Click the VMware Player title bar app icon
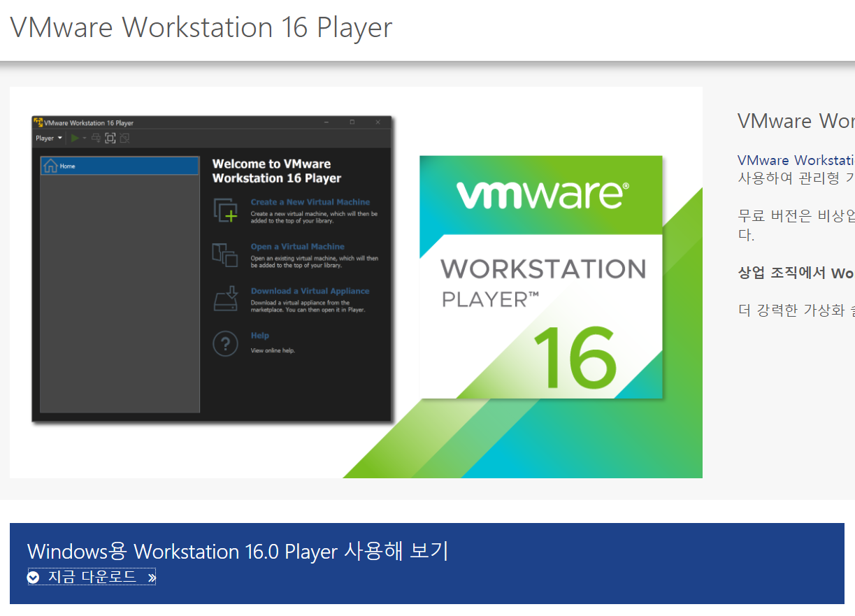The height and width of the screenshot is (616, 855). (x=38, y=122)
